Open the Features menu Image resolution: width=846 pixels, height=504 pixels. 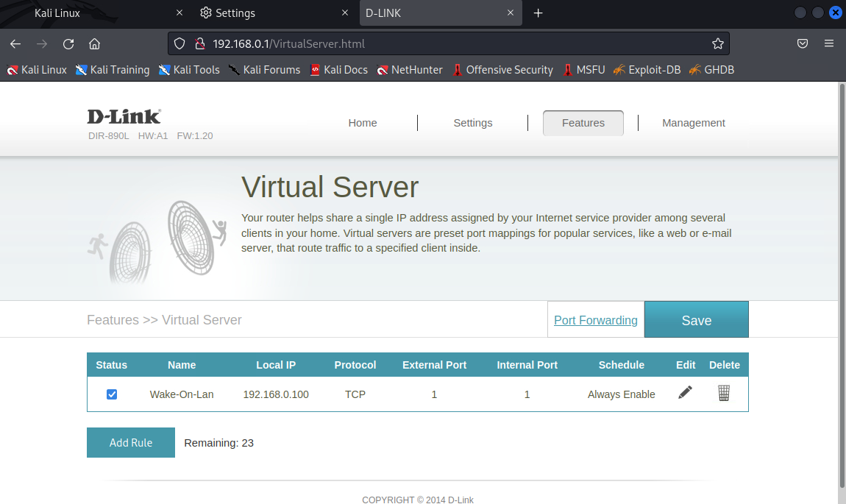(583, 123)
